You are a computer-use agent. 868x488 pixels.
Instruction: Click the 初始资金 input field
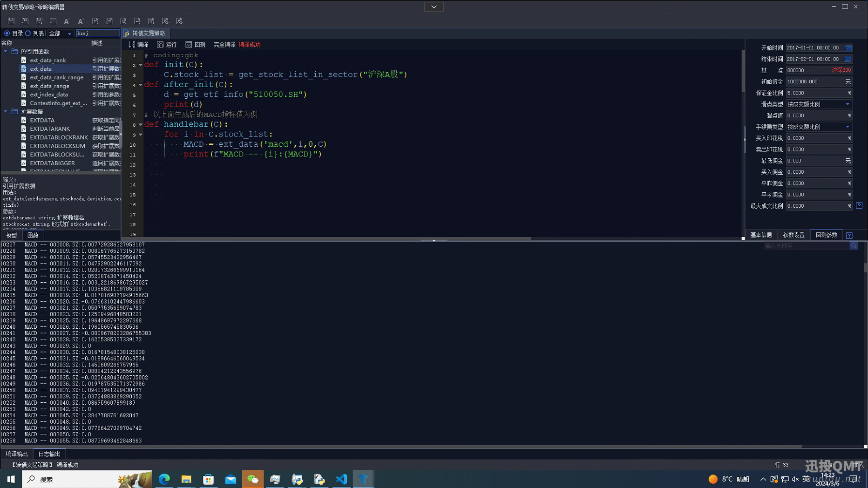(819, 82)
